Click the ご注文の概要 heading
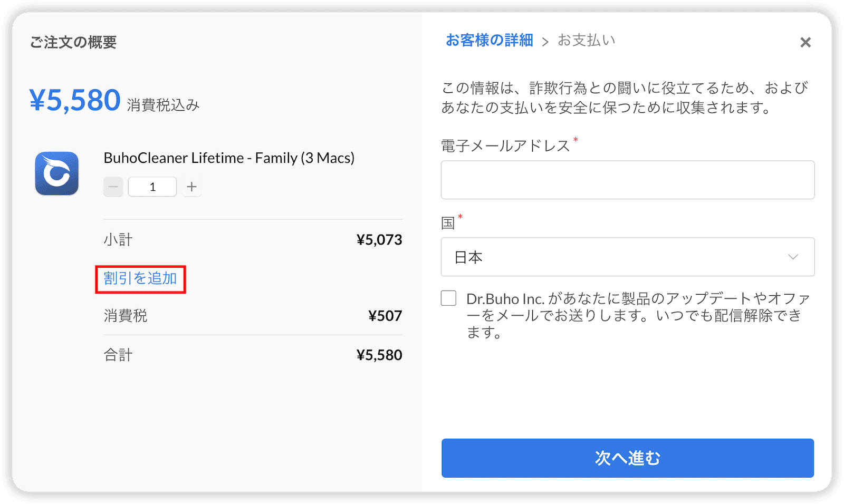The width and height of the screenshot is (844, 504). point(73,42)
